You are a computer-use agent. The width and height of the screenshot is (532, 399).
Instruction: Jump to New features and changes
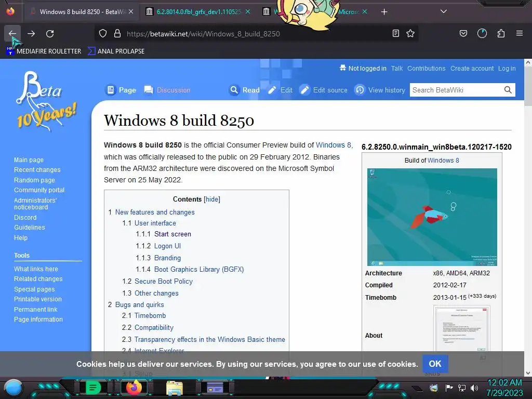coord(155,212)
